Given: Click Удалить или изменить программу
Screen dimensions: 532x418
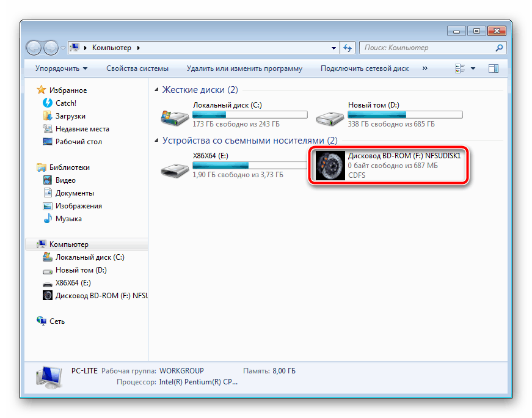Looking at the screenshot, I should 244,68.
